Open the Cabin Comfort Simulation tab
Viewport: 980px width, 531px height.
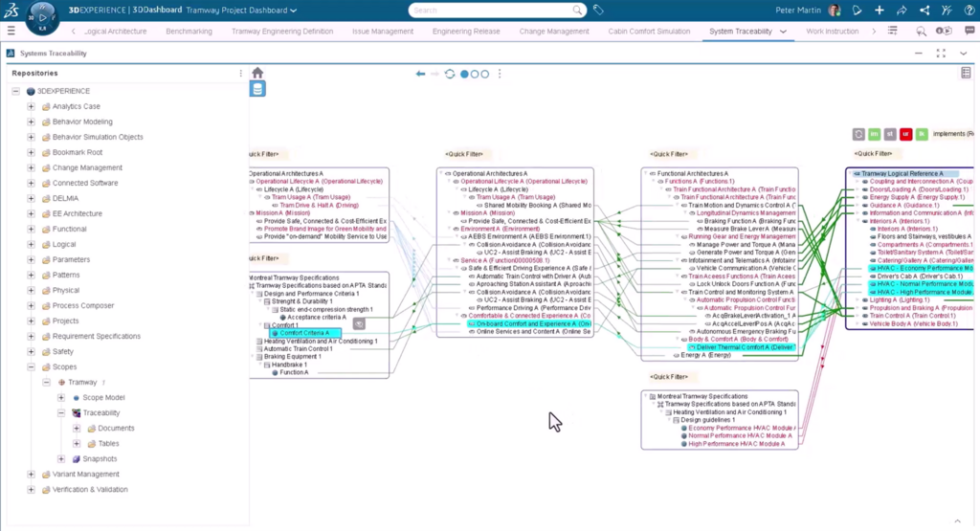[x=649, y=32]
